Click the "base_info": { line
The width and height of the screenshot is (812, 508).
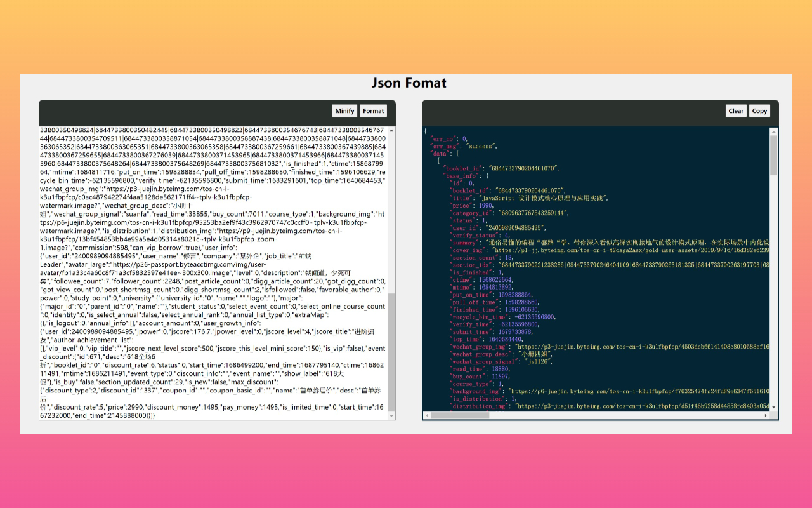[466, 175]
